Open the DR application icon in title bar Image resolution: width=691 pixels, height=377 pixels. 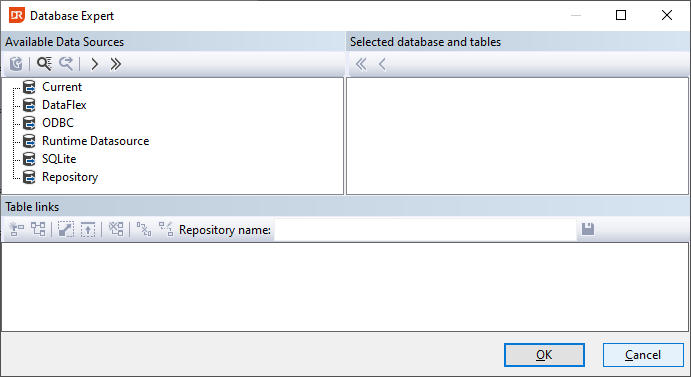(x=17, y=15)
